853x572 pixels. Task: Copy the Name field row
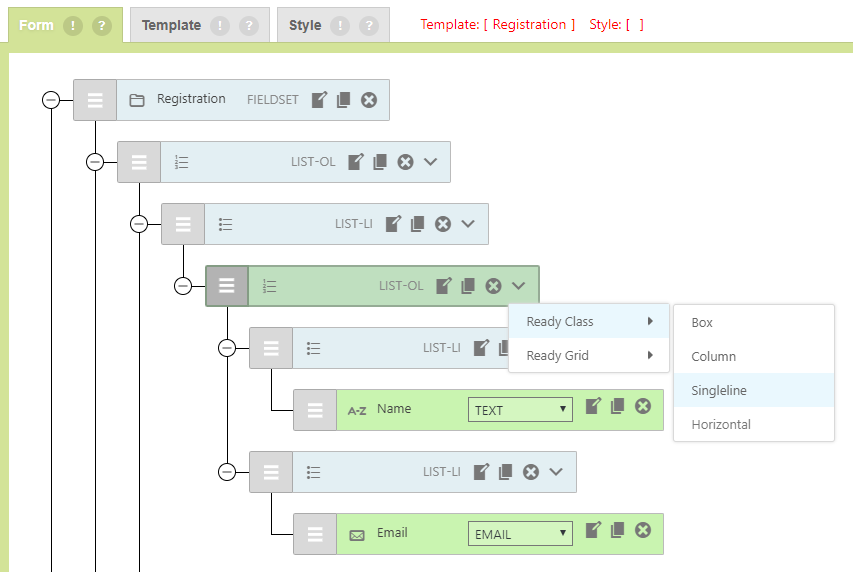pos(618,406)
